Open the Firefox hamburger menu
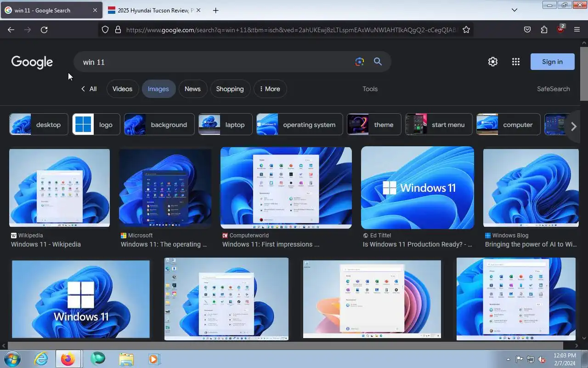This screenshot has height=368, width=588. click(x=577, y=29)
